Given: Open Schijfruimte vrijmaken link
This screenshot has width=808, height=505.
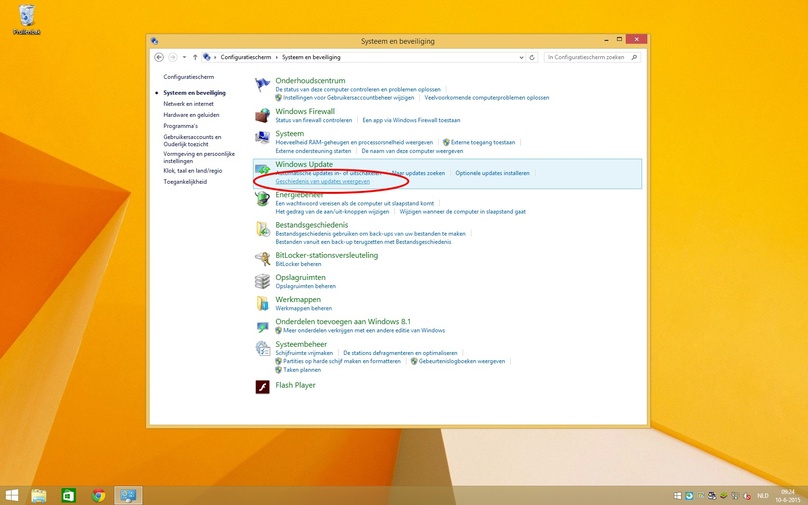Looking at the screenshot, I should coord(304,353).
